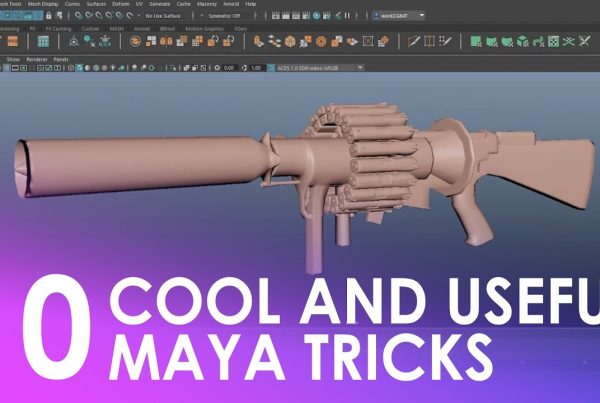Click the square frame with cross shelf icon
Image resolution: width=600 pixels, height=403 pixels.
coord(368,41)
